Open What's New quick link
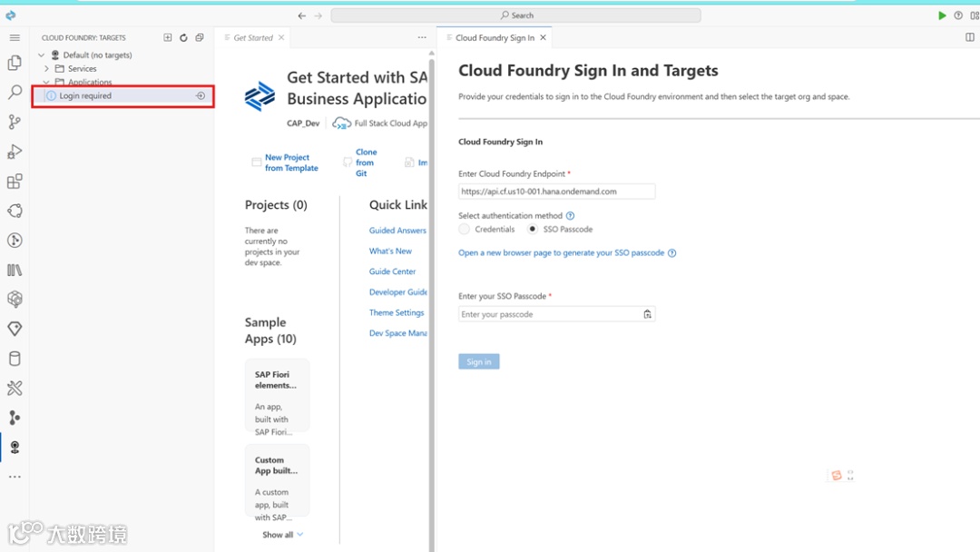 tap(390, 251)
